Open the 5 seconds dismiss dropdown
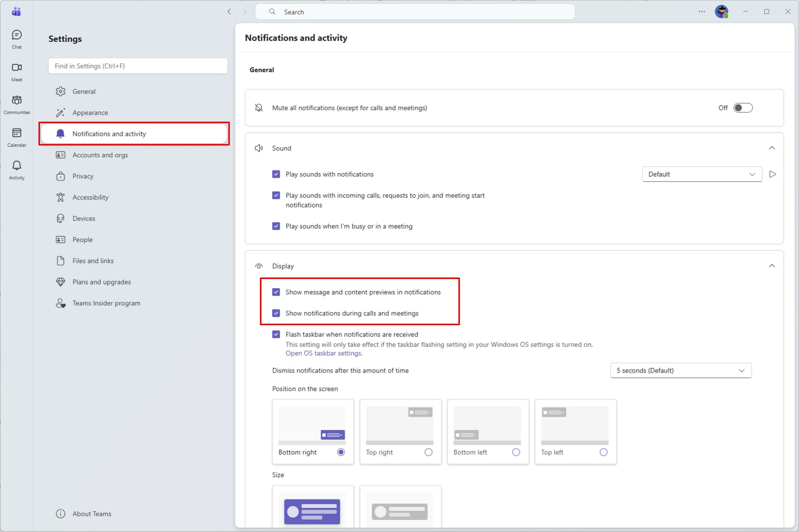Image resolution: width=799 pixels, height=532 pixels. point(680,370)
